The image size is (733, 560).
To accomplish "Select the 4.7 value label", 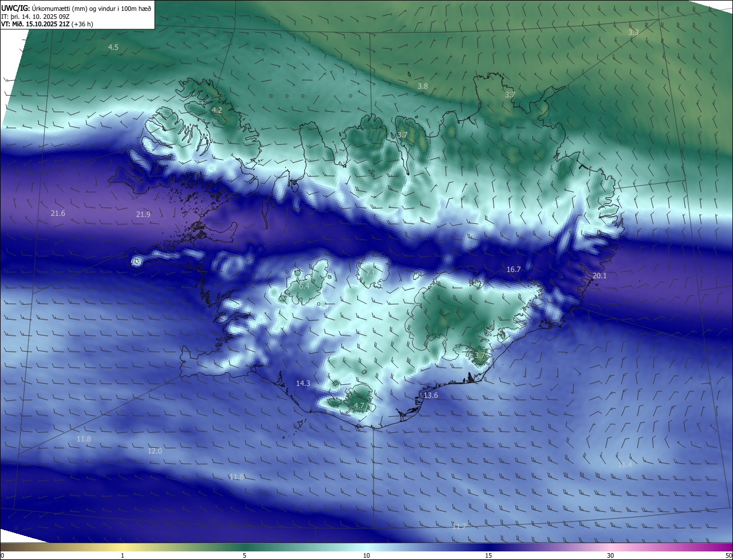I will (x=359, y=406).
